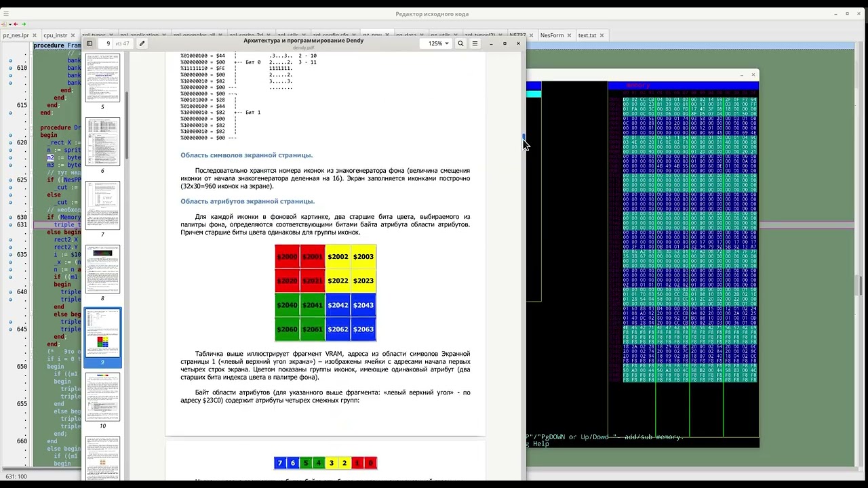Screen dimensions: 868x488
Task: Click the breakpoint gutter at line 631
Action: (x=10, y=224)
